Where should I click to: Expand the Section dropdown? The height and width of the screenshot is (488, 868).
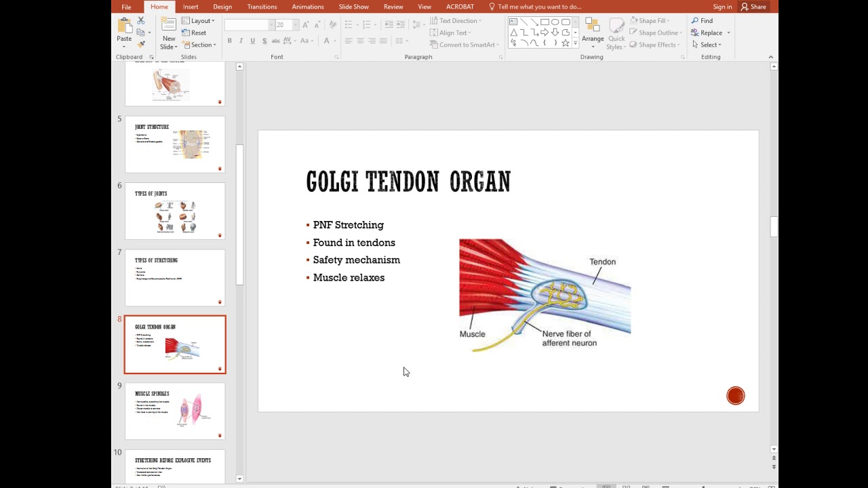[x=199, y=45]
